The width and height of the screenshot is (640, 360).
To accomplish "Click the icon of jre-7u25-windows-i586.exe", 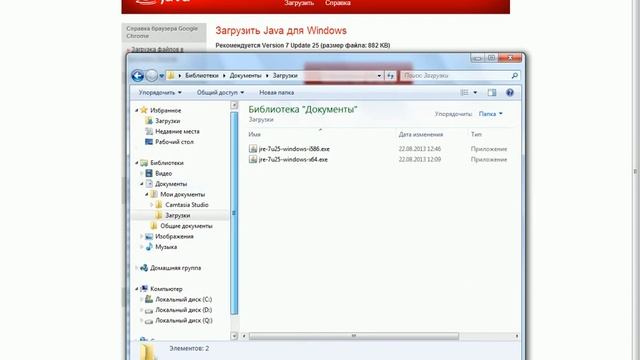I will click(253, 149).
